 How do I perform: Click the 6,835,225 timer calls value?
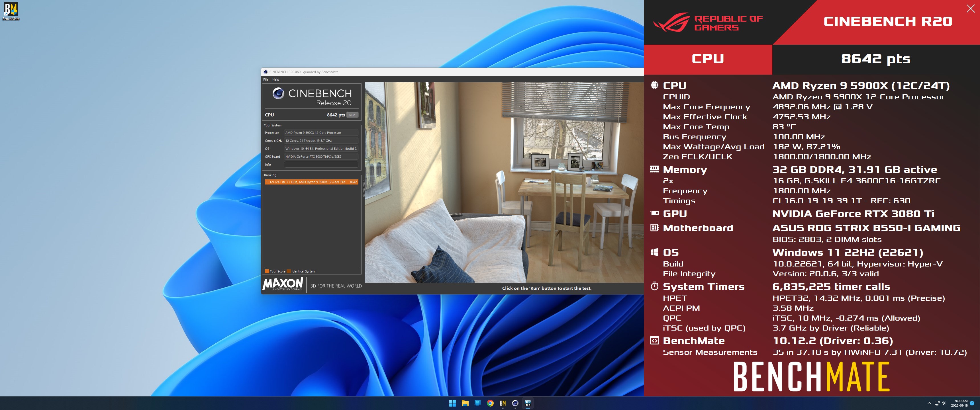831,286
